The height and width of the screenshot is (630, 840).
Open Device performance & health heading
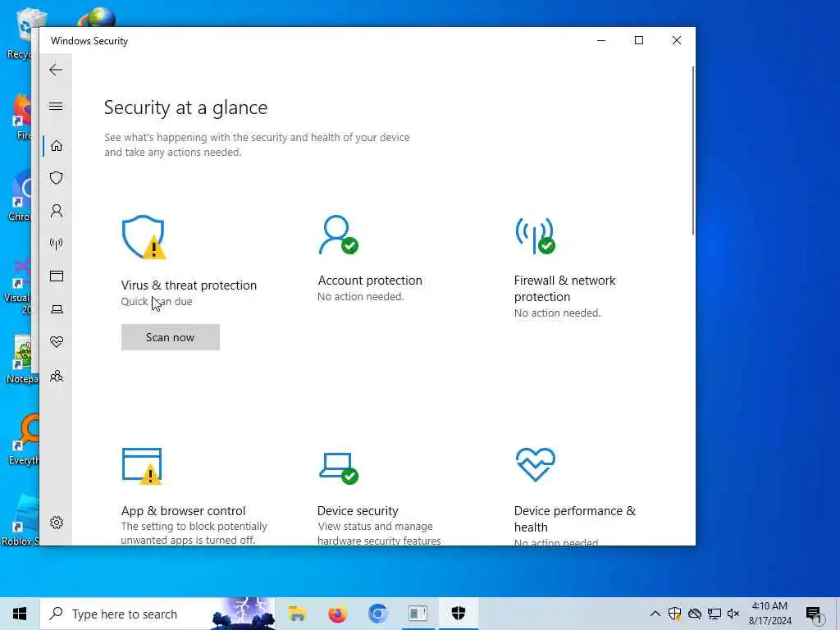click(575, 518)
